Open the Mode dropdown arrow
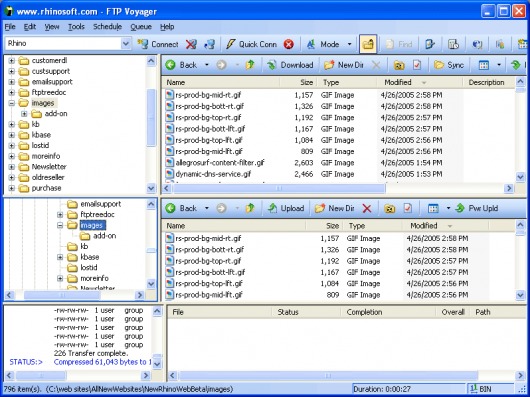 350,44
